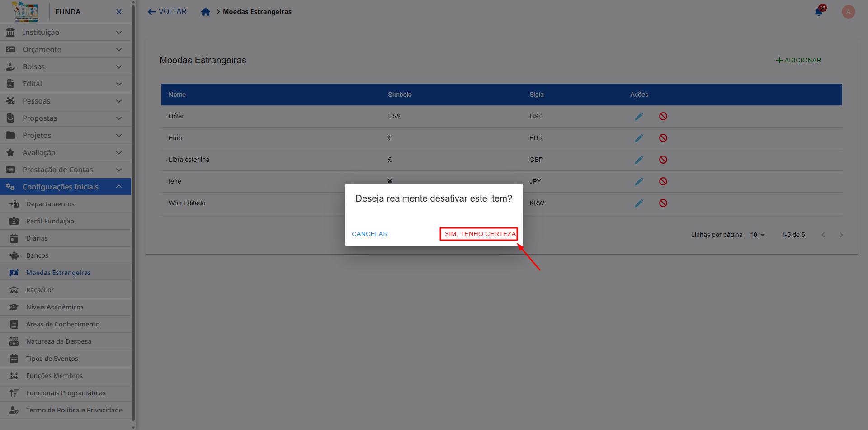The width and height of the screenshot is (868, 430).
Task: Open Bancos in the sidebar
Action: click(37, 255)
